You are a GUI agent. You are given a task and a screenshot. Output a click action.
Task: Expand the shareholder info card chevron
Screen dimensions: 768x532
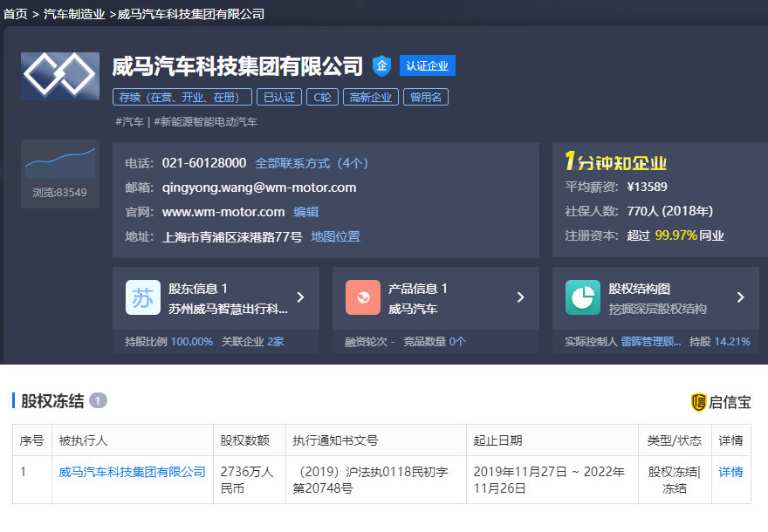pos(301,297)
